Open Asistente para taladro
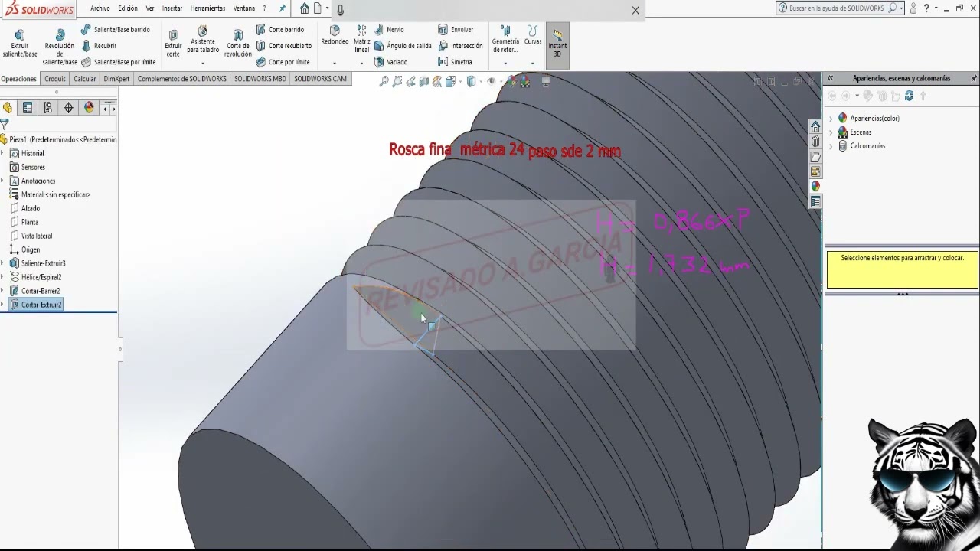This screenshot has height=551, width=980. pyautogui.click(x=203, y=40)
